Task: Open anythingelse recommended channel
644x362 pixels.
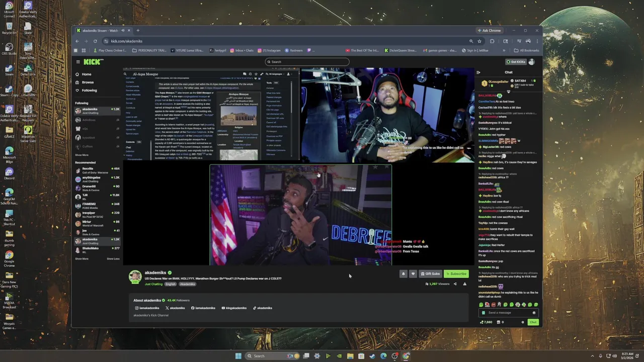Action: (97, 179)
